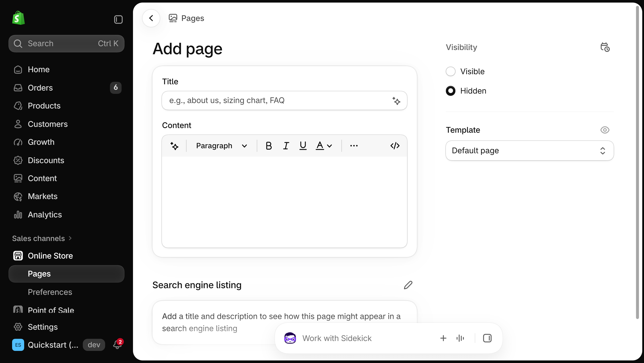644x363 pixels.
Task: Expand the Sales channels section
Action: (x=42, y=238)
